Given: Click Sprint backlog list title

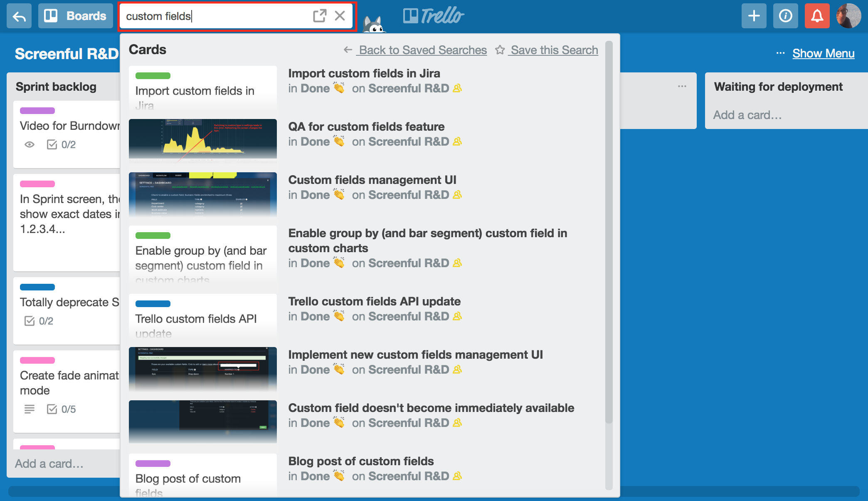Looking at the screenshot, I should (x=56, y=87).
